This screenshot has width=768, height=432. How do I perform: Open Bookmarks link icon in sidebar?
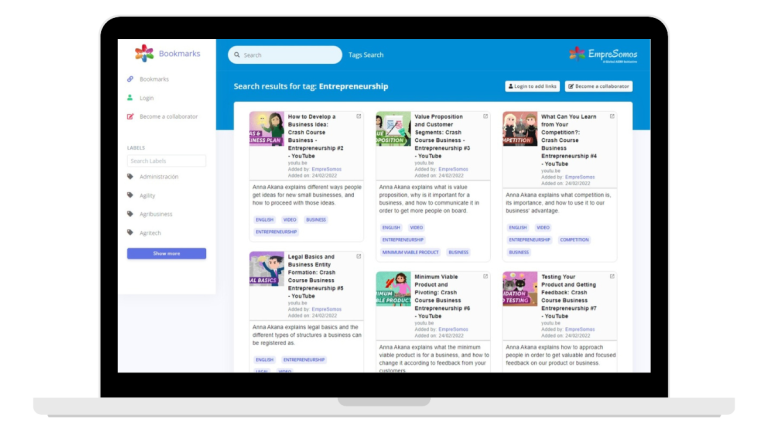pos(130,79)
